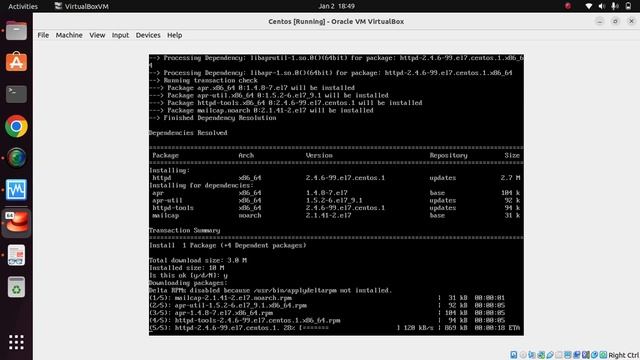Open Files from the Ubuntu dock

[16, 31]
